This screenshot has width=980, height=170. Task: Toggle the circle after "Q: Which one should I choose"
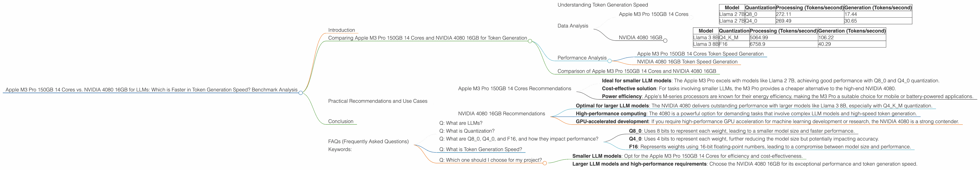click(x=545, y=163)
